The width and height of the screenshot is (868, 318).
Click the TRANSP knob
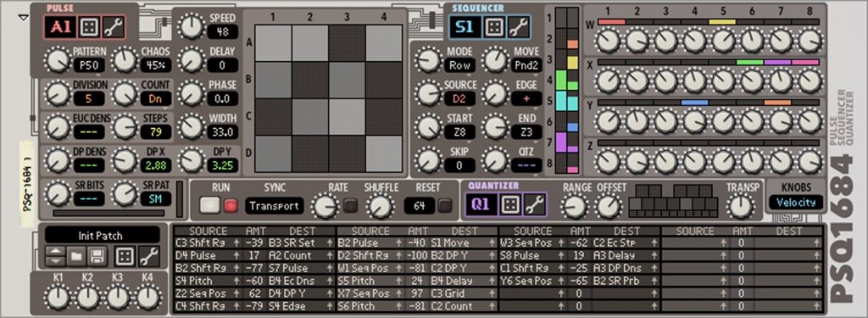(740, 207)
